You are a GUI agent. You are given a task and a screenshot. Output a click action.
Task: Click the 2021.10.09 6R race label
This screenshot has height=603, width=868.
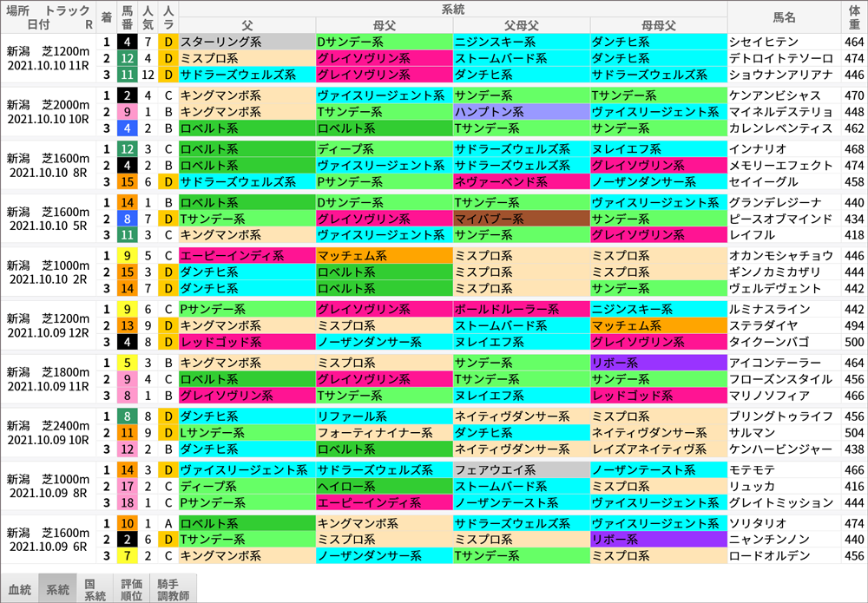(49, 547)
